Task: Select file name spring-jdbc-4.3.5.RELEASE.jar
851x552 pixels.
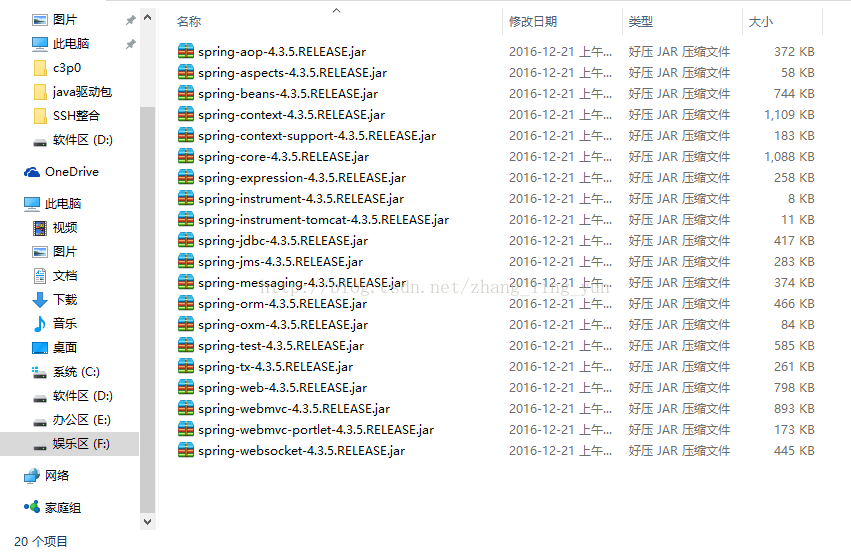Action: point(283,240)
